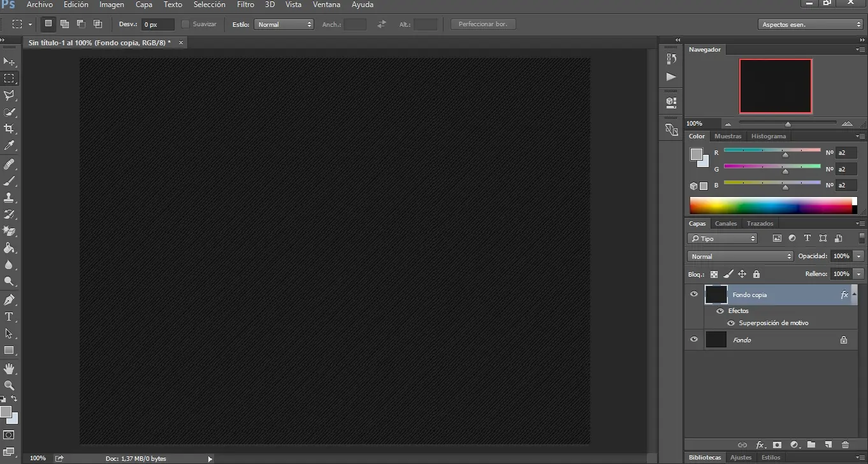
Task: Select the History Brush tool
Action: [9, 214]
